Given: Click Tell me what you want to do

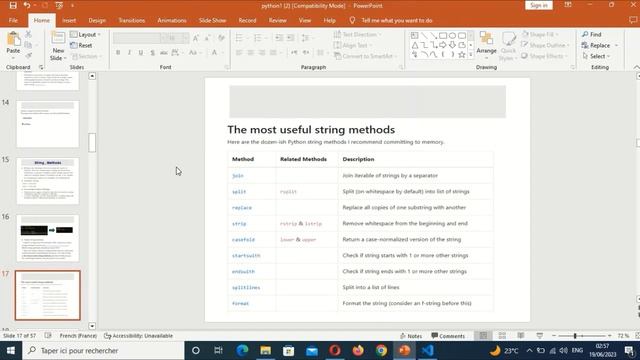Looking at the screenshot, I should 397,20.
